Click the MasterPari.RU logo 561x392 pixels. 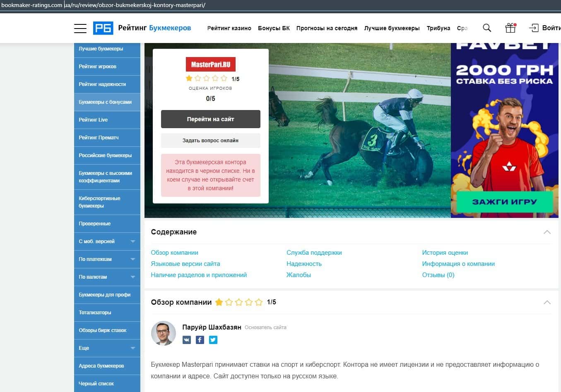(x=211, y=64)
